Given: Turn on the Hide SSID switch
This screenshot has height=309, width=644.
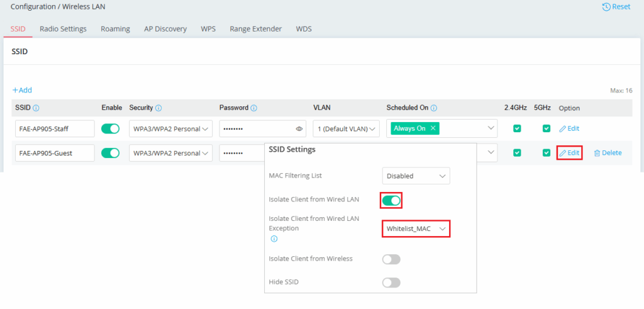Looking at the screenshot, I should coord(391,283).
